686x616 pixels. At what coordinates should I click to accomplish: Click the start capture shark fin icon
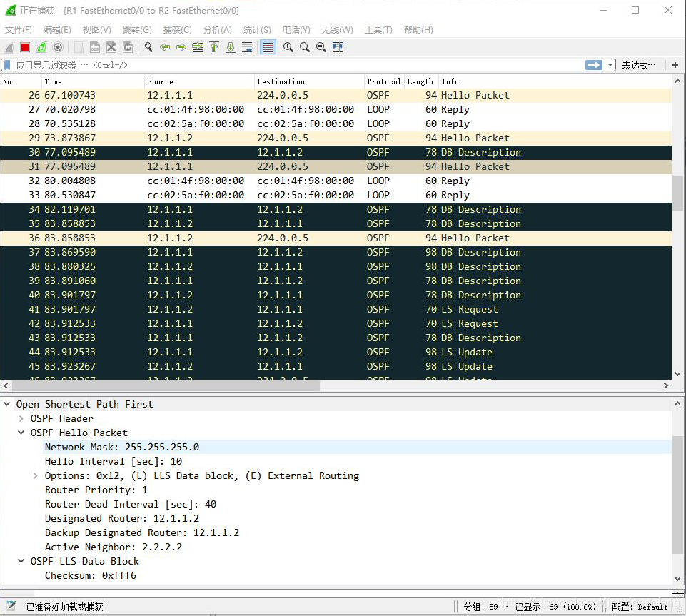click(x=9, y=47)
